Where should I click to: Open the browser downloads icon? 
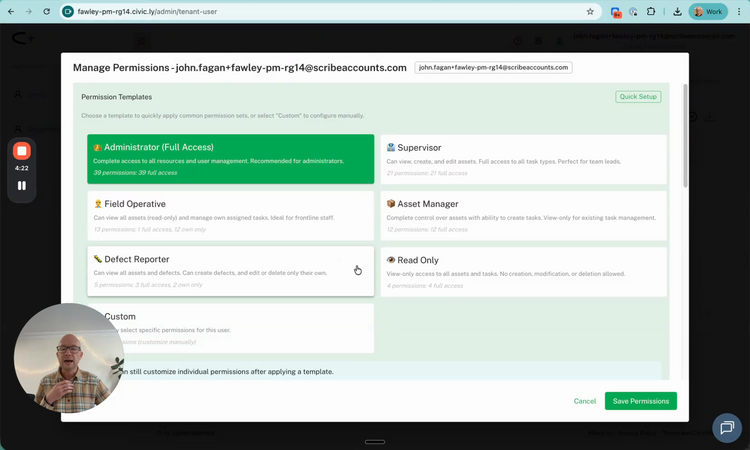coord(677,11)
